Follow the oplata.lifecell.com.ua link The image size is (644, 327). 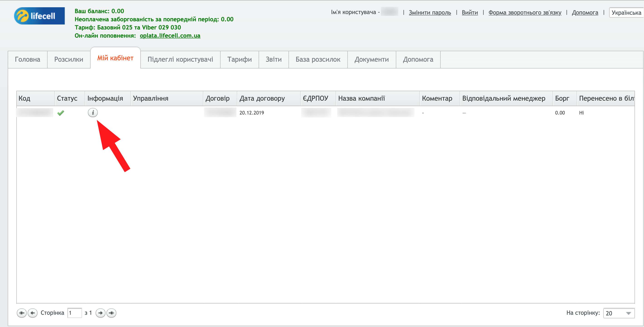[x=170, y=36]
